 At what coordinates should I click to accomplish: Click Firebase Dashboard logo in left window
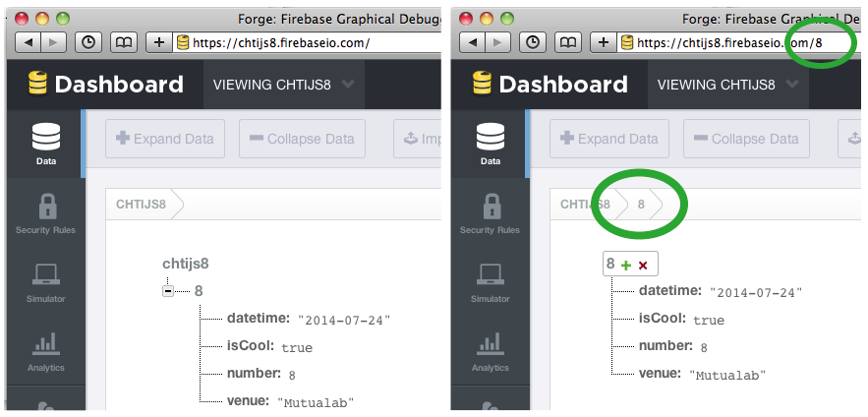pos(105,85)
